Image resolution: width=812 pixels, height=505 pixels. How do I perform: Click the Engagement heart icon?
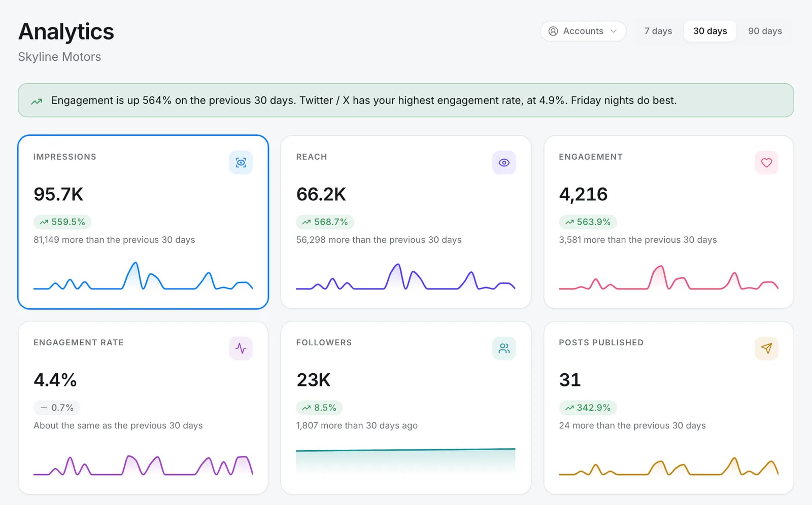click(x=766, y=163)
